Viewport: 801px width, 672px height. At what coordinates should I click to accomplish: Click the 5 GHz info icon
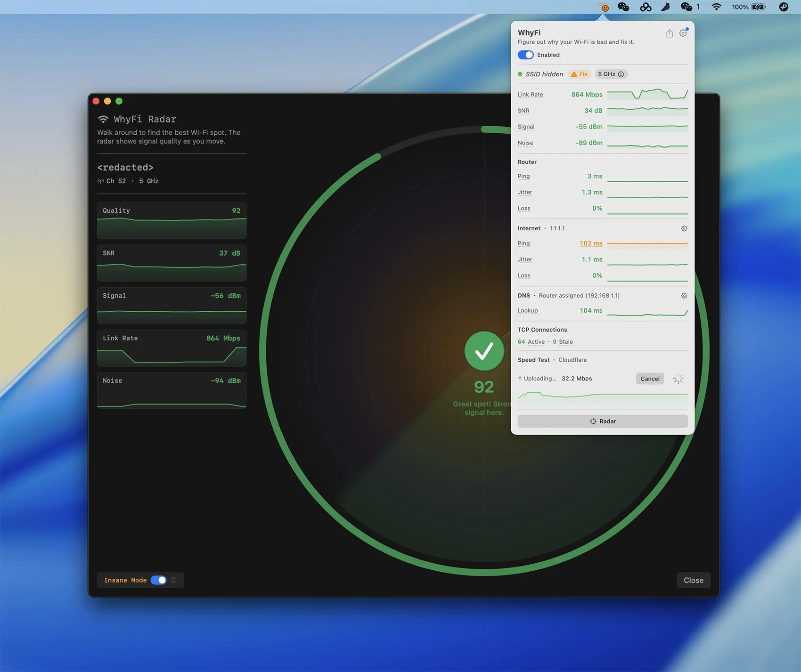click(x=621, y=74)
